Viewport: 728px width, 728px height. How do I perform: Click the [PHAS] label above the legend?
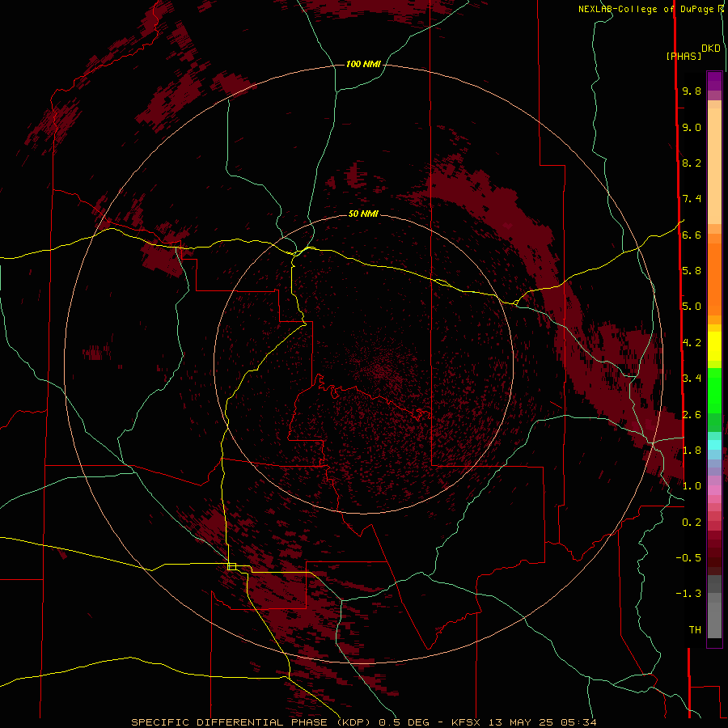(684, 56)
